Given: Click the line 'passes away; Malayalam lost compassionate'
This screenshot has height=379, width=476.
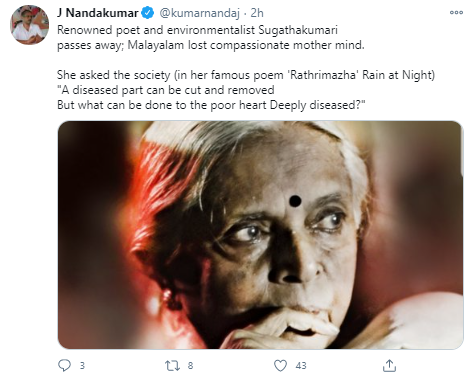Looking at the screenshot, I should tap(211, 45).
